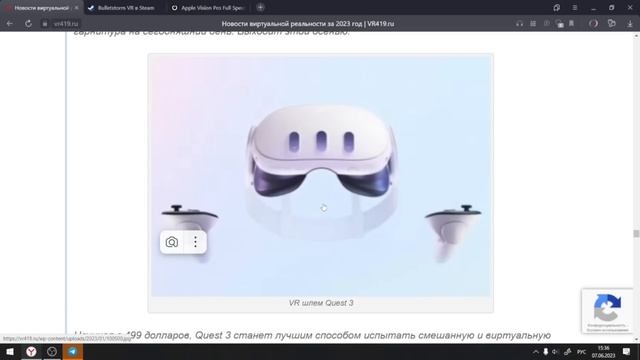This screenshot has width=640, height=360.
Task: Open the taskbar clock and date
Action: (603, 352)
